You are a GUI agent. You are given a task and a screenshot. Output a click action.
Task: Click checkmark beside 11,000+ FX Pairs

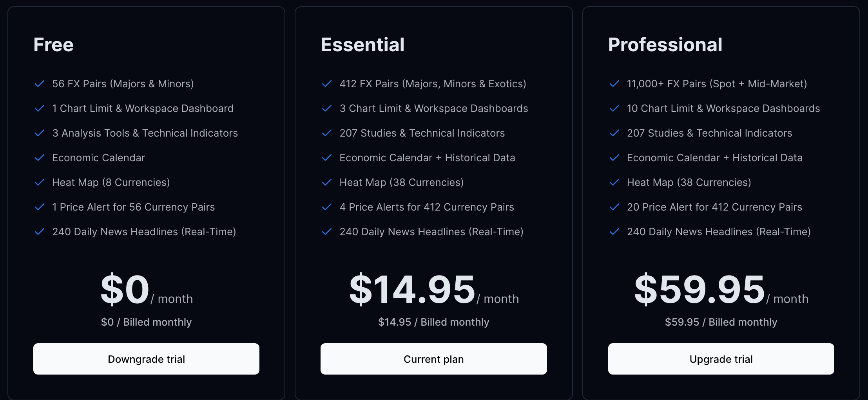[x=614, y=84]
